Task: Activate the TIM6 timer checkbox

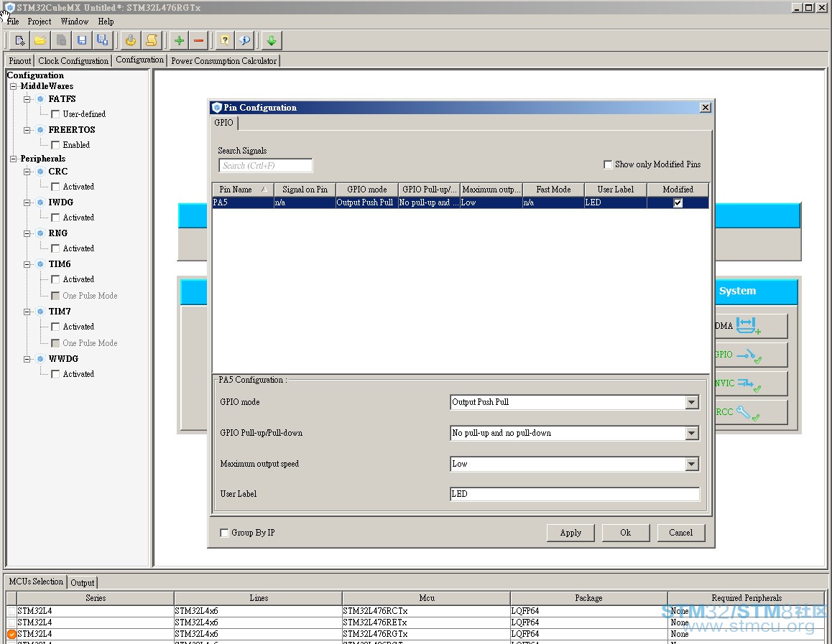Action: [x=55, y=279]
